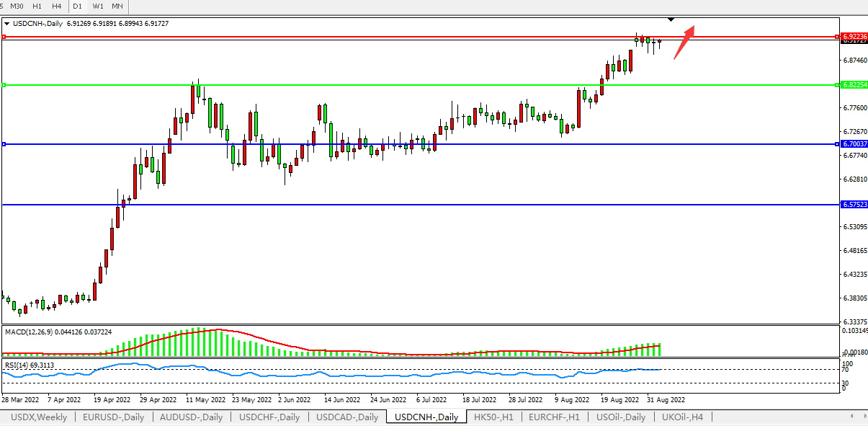868x426 pixels.
Task: Select the blue 6.57523 line label
Action: (x=853, y=205)
